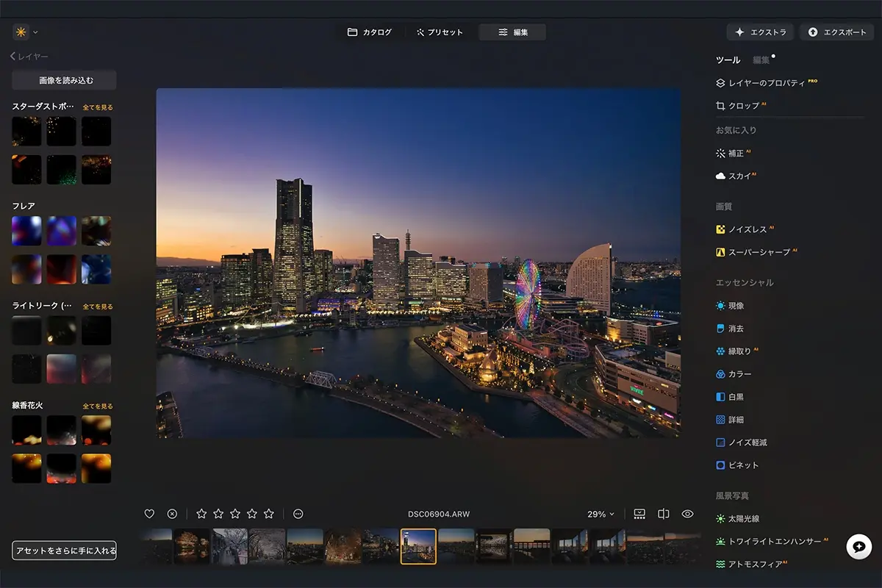Screen dimensions: 882x588
Task: Click 画像を読み込む button
Action: tap(64, 80)
